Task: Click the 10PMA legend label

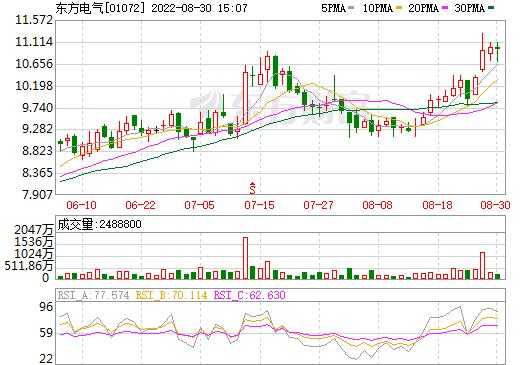Action: pos(378,8)
